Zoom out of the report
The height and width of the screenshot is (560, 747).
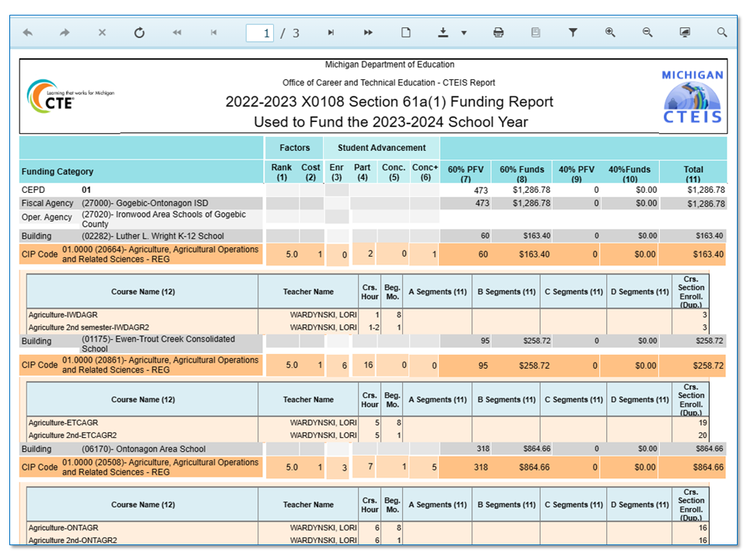[x=647, y=33]
